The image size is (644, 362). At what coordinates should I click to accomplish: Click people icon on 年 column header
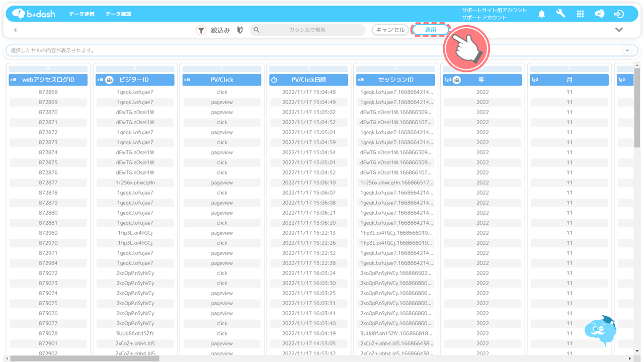[457, 79]
